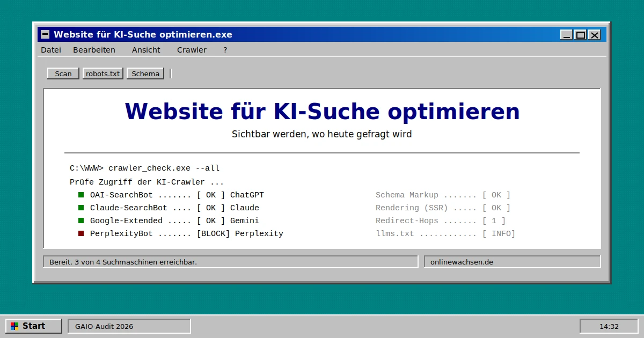Click the Scan toolbar button
Image resolution: width=644 pixels, height=338 pixels.
click(x=63, y=74)
